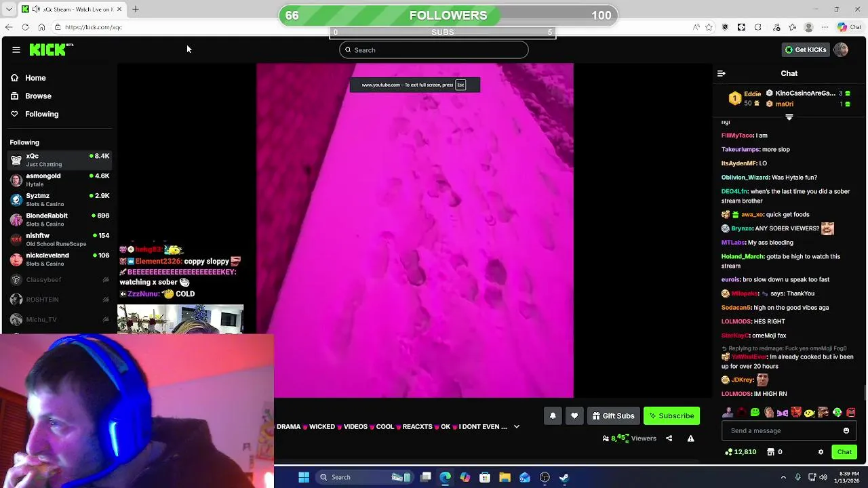Open Steam from the taskbar
868x488 pixels.
point(564,477)
